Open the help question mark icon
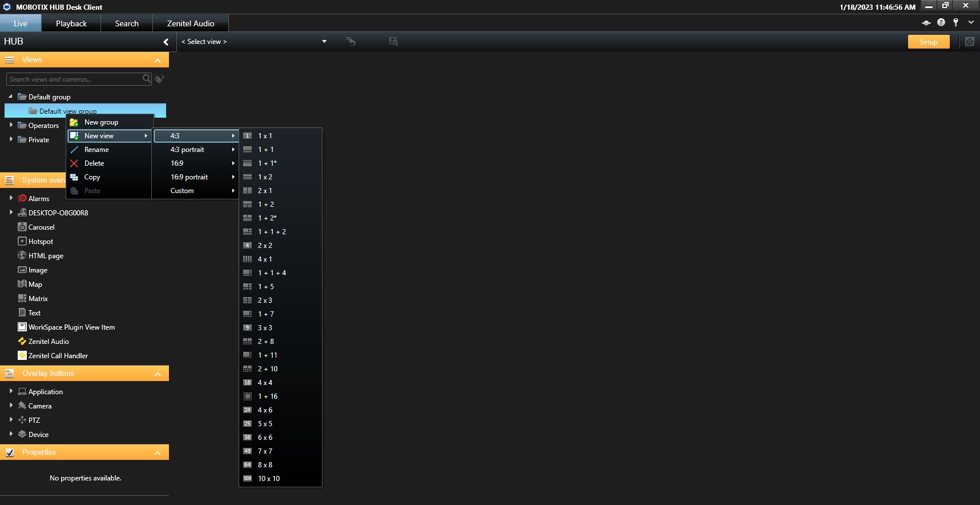The height and width of the screenshot is (505, 980). pyautogui.click(x=941, y=23)
